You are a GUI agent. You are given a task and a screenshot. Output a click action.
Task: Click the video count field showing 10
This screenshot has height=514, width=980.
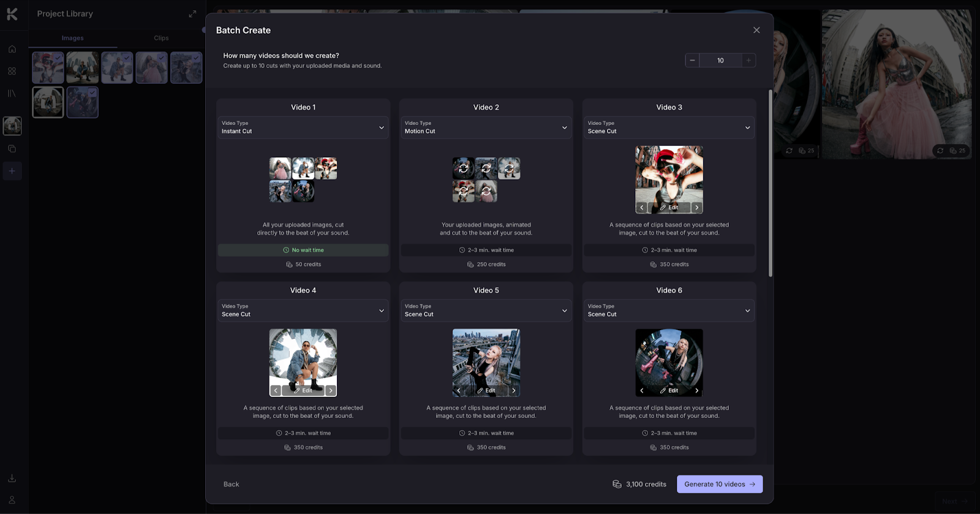(720, 60)
